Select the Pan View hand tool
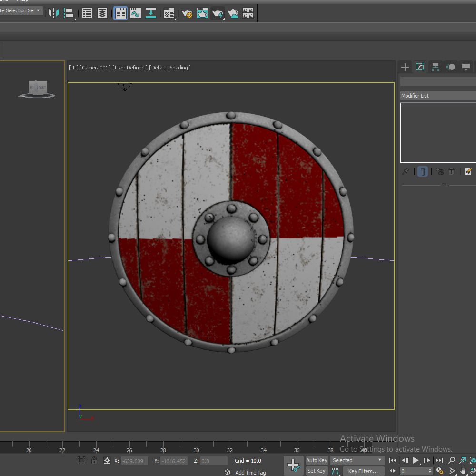The image size is (476, 476). [x=463, y=471]
